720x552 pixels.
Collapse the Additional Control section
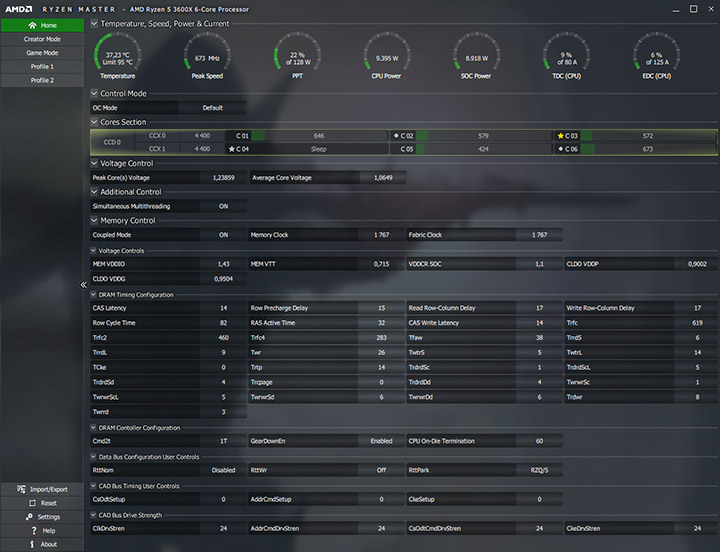click(x=94, y=192)
